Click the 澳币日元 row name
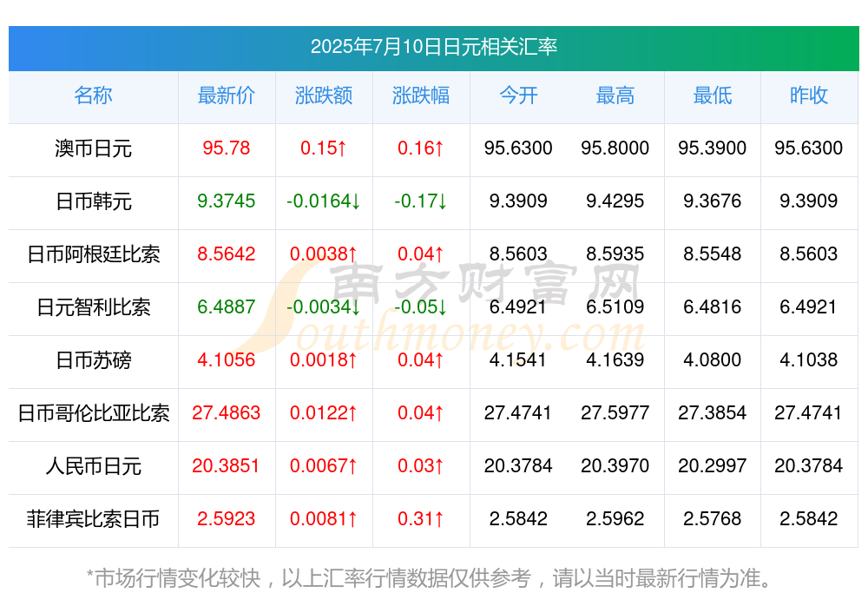868x606 pixels. point(93,148)
